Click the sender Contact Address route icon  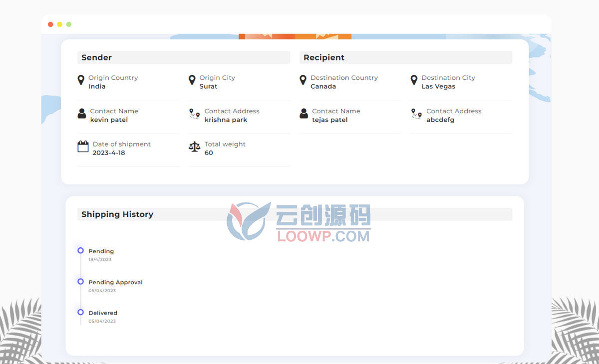(195, 114)
